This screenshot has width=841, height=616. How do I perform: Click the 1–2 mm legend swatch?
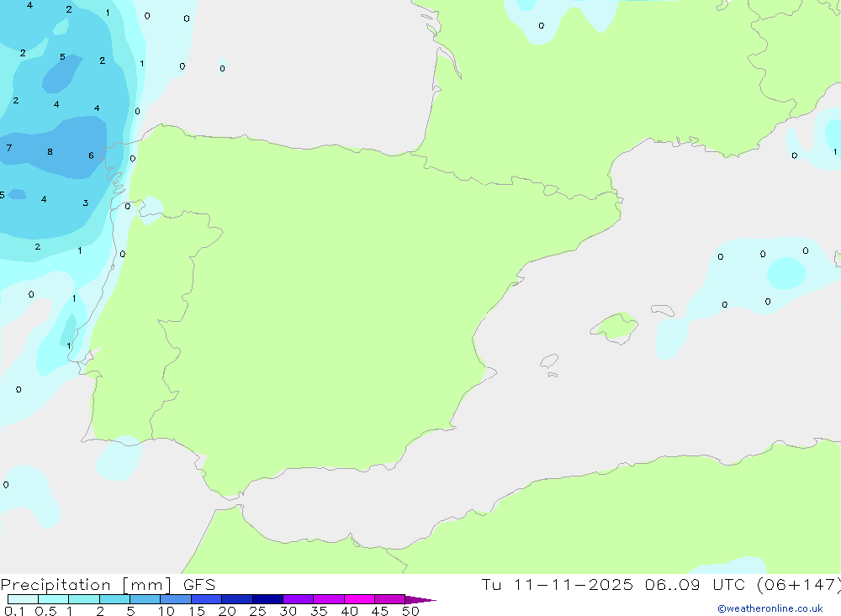pyautogui.click(x=84, y=599)
